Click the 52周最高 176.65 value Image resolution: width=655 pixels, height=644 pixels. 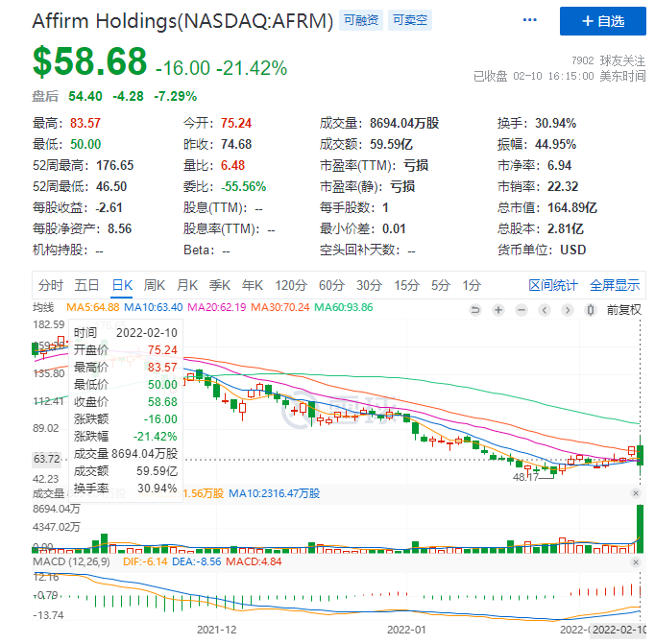tap(114, 165)
